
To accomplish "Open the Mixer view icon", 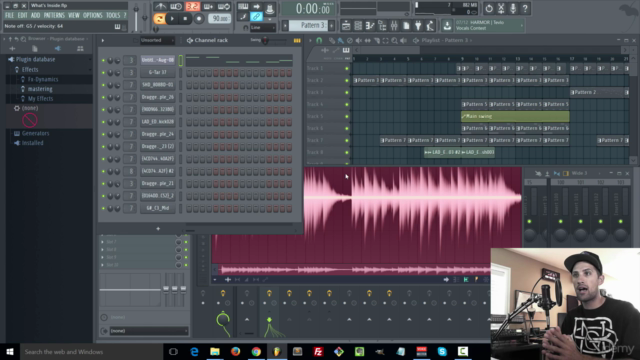I will 394,26.
